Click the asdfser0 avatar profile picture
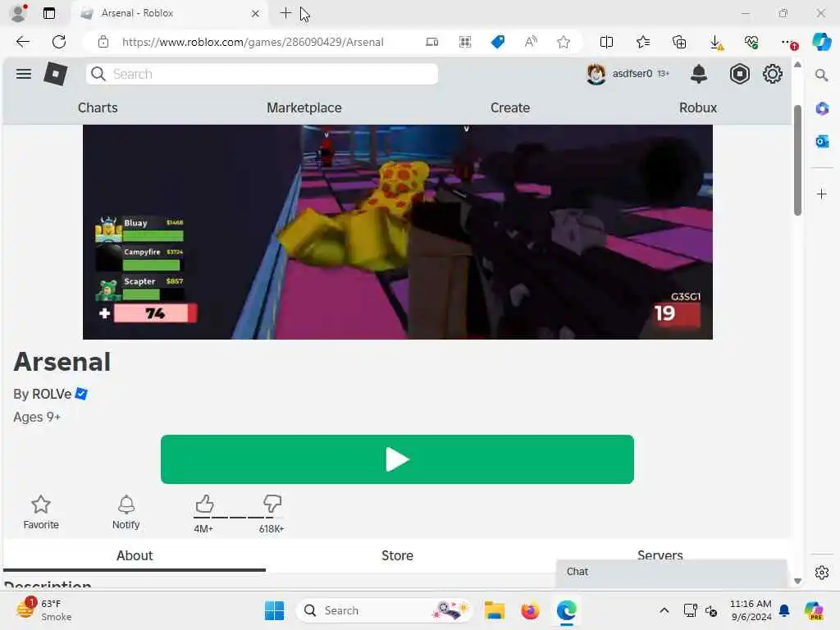The width and height of the screenshot is (840, 630). click(596, 74)
